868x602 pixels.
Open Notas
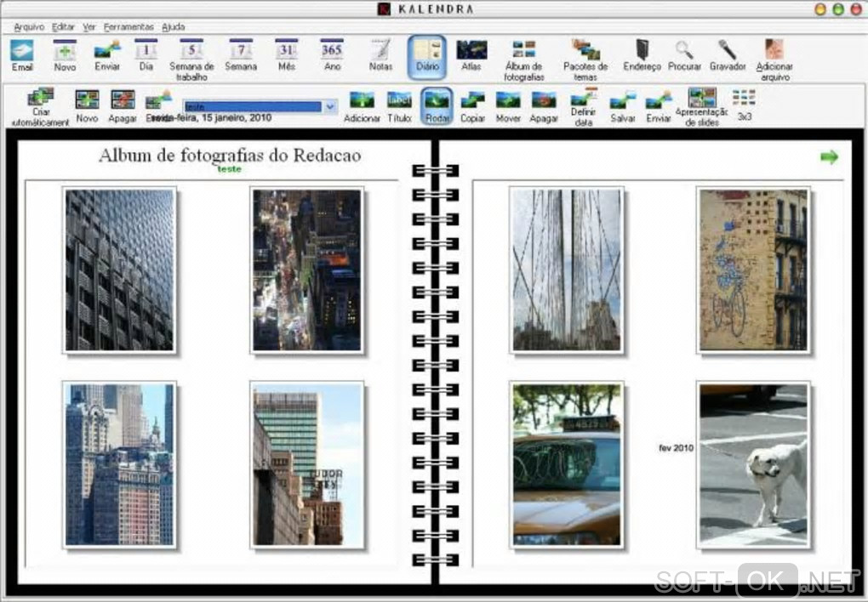380,55
